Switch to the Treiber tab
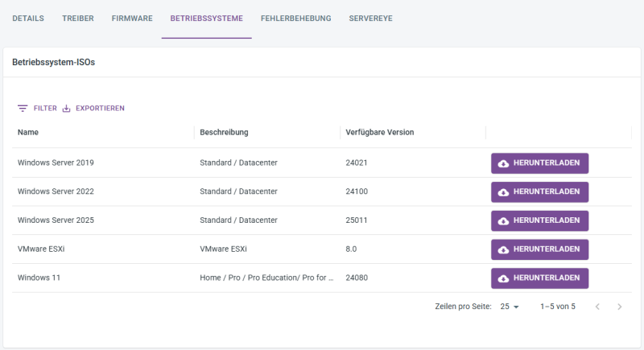 [78, 19]
